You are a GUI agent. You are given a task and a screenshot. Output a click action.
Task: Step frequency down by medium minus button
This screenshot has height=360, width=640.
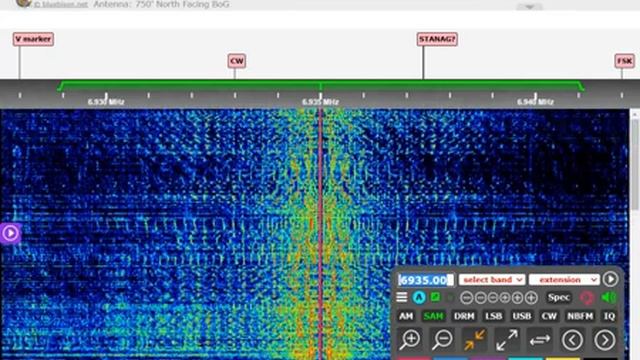coord(480,298)
